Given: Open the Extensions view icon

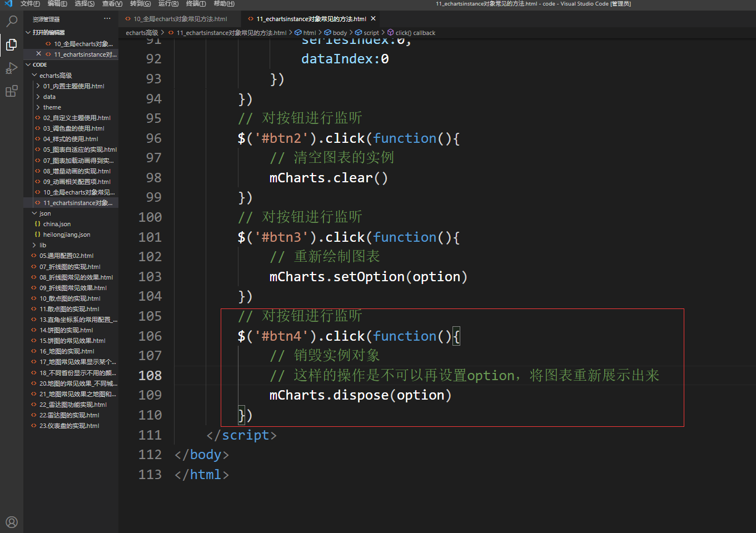Looking at the screenshot, I should [x=11, y=91].
